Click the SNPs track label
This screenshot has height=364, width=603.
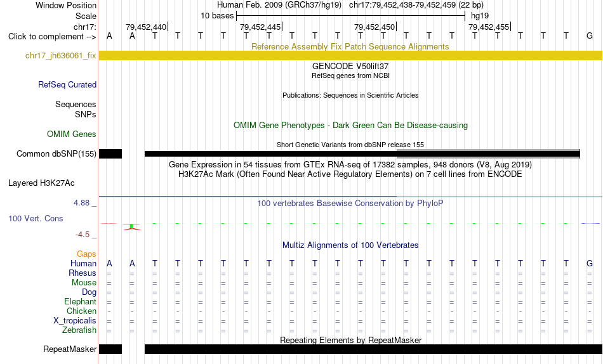pos(86,114)
